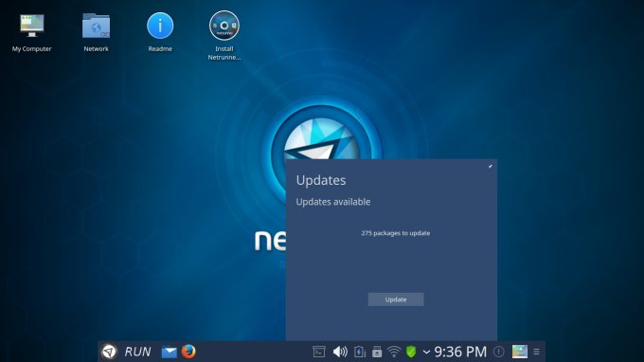Screen dimensions: 644x362
Task: Open the Netrunner application launcher
Action: [x=109, y=352]
